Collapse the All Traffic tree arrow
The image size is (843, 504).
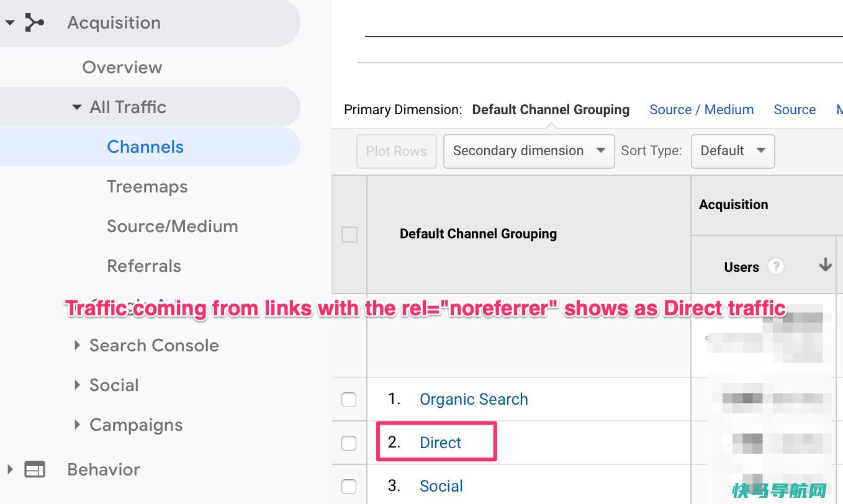click(76, 107)
